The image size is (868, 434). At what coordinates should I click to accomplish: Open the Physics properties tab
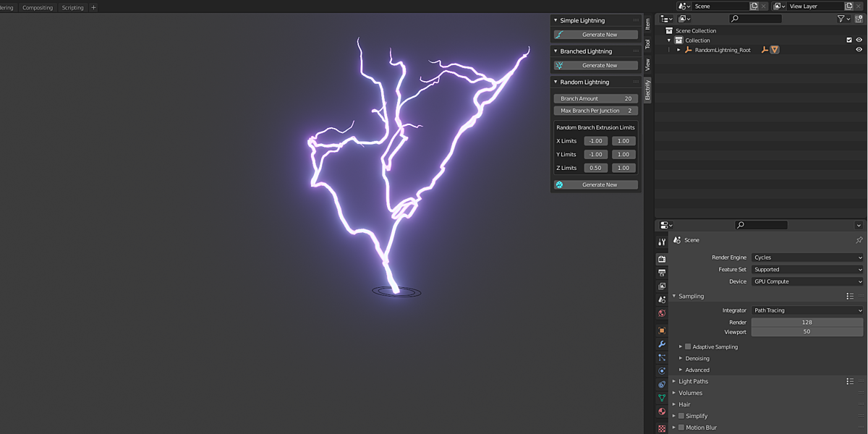(x=662, y=370)
